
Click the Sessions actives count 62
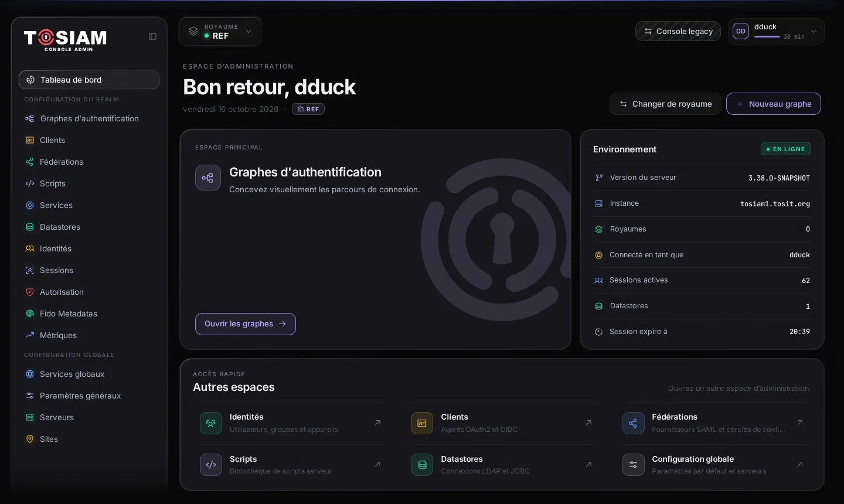point(806,281)
